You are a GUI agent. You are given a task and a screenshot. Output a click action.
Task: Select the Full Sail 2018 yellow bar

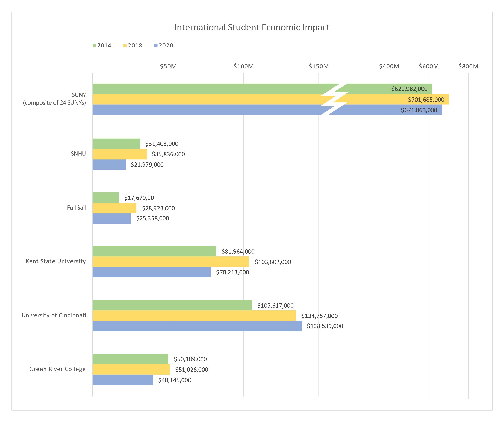pyautogui.click(x=114, y=208)
